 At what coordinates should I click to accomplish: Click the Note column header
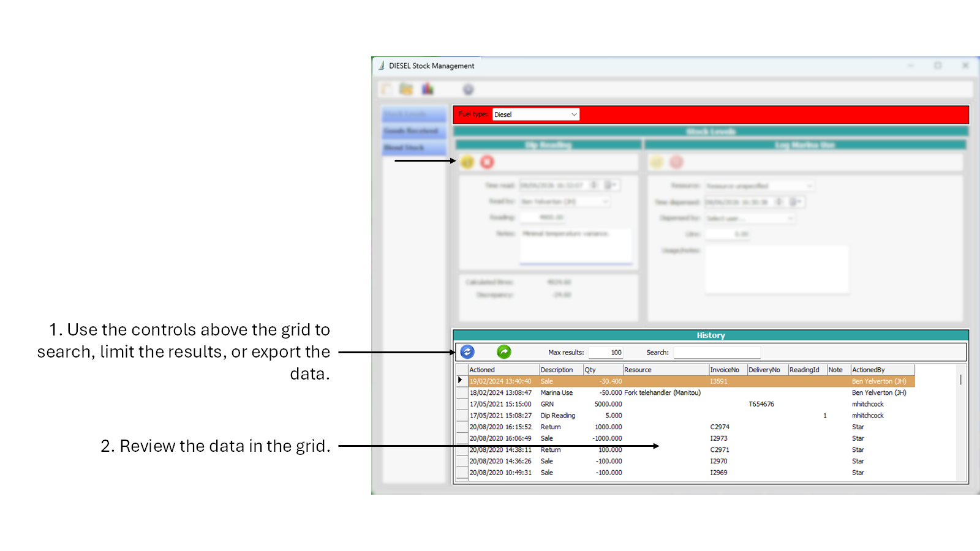[839, 370]
